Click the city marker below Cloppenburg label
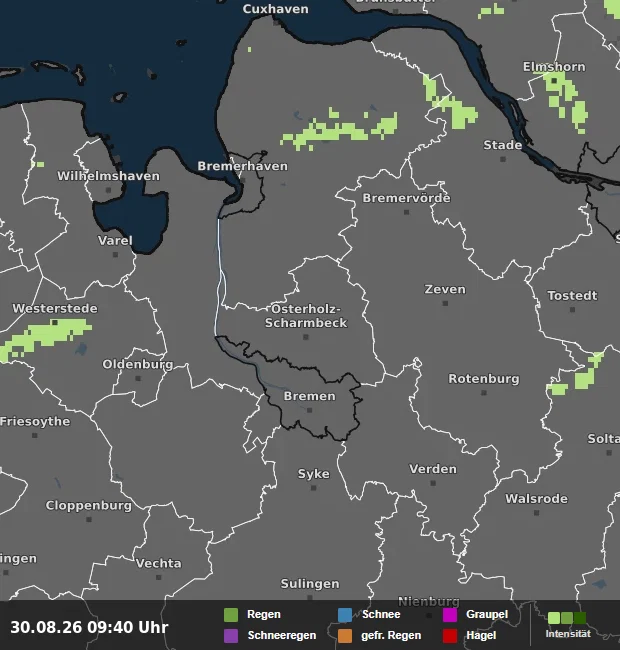620x650 pixels. (x=89, y=519)
